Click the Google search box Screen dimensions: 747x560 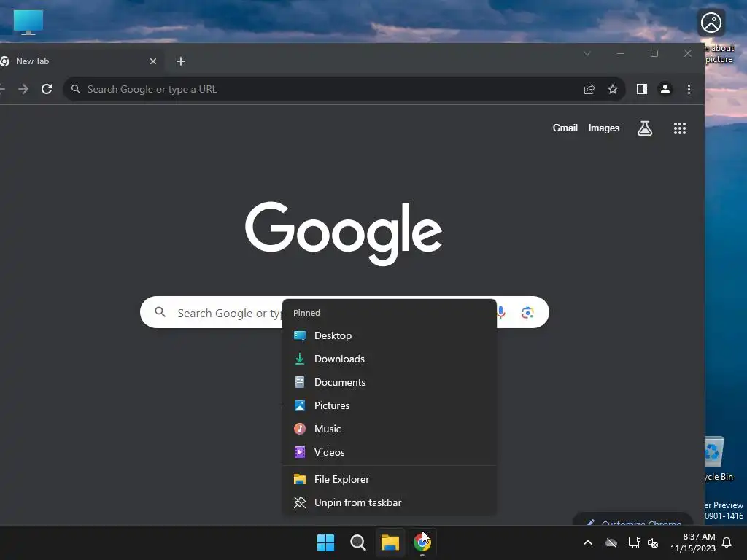click(x=344, y=312)
